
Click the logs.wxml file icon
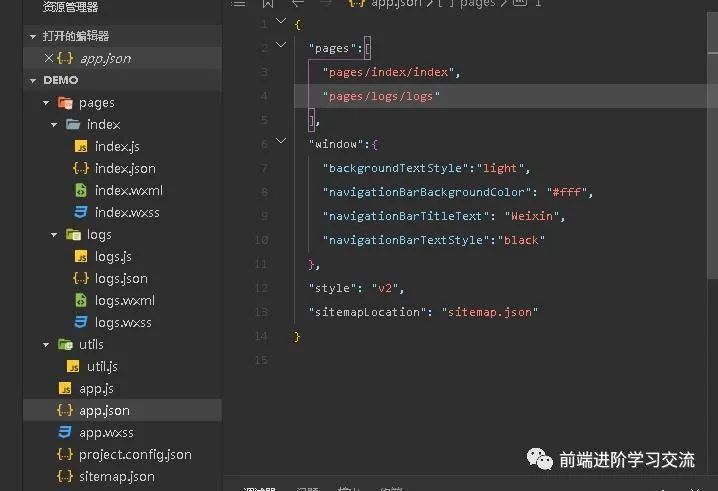[81, 301]
